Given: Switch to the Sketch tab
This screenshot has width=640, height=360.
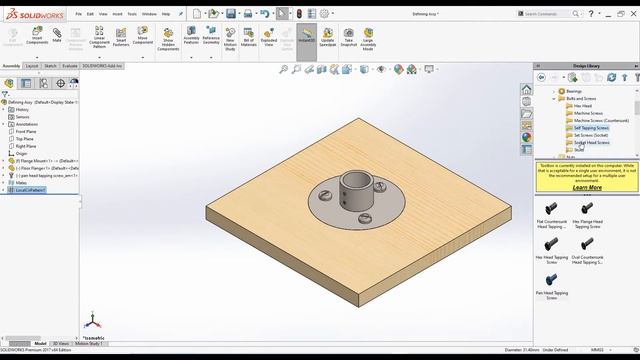Looking at the screenshot, I should 50,66.
